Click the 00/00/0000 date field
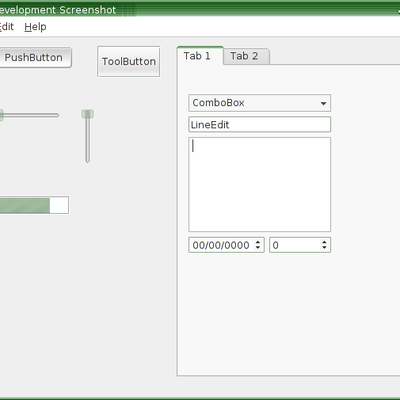This screenshot has height=400, width=400. pyautogui.click(x=226, y=245)
